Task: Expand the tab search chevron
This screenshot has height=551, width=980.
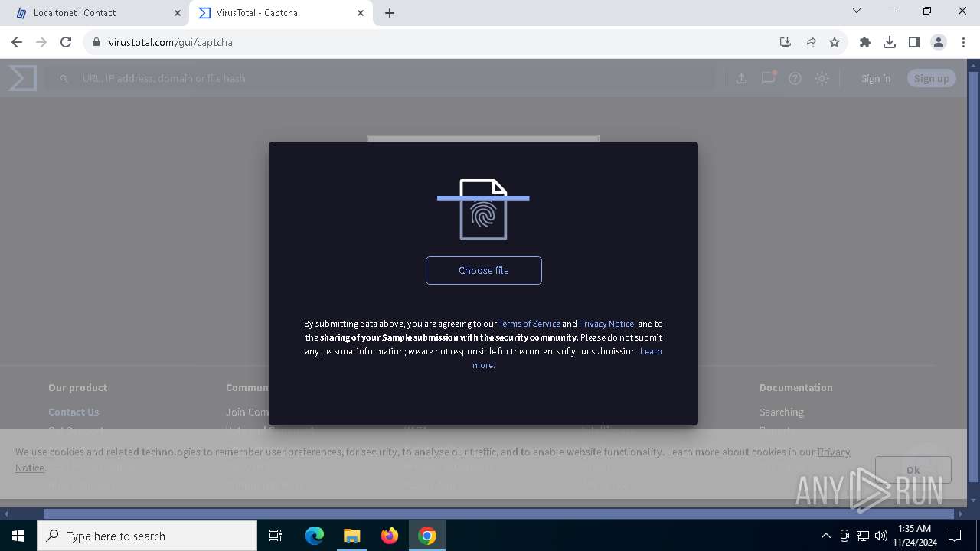Action: pyautogui.click(x=857, y=11)
